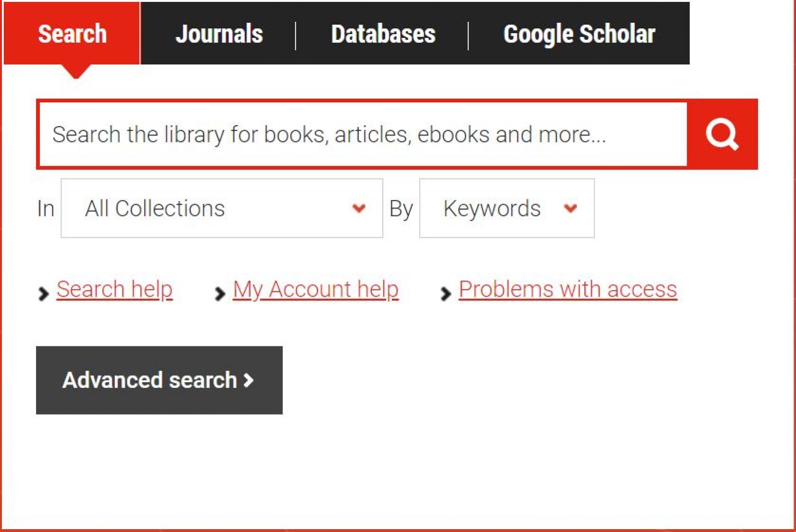Click the arrow icon beside Search help
This screenshot has height=532, width=796.
tap(44, 294)
